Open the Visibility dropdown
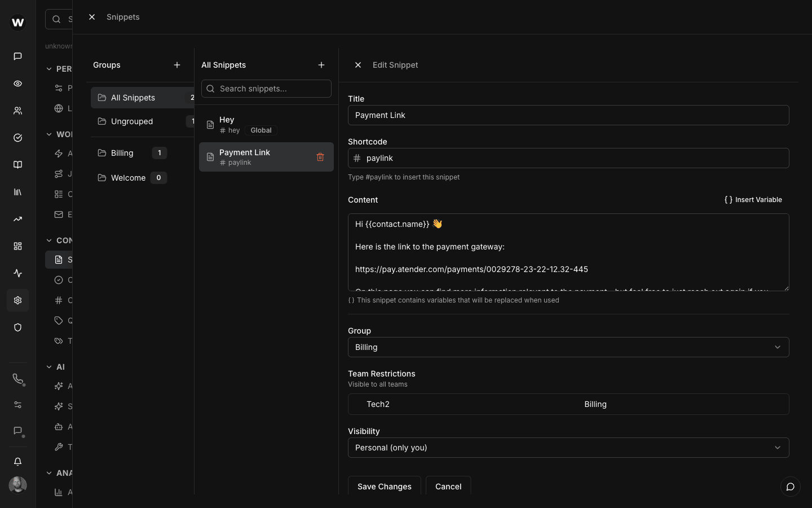The width and height of the screenshot is (812, 508). click(568, 448)
